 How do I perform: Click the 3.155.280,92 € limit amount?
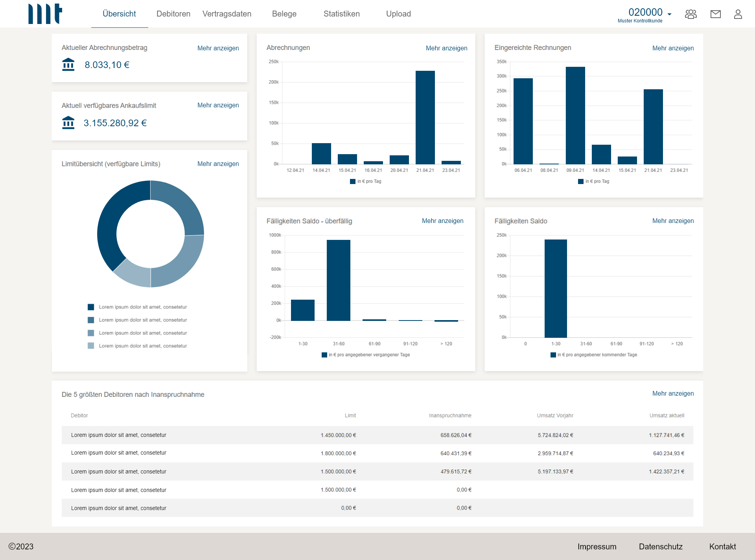pyautogui.click(x=115, y=123)
